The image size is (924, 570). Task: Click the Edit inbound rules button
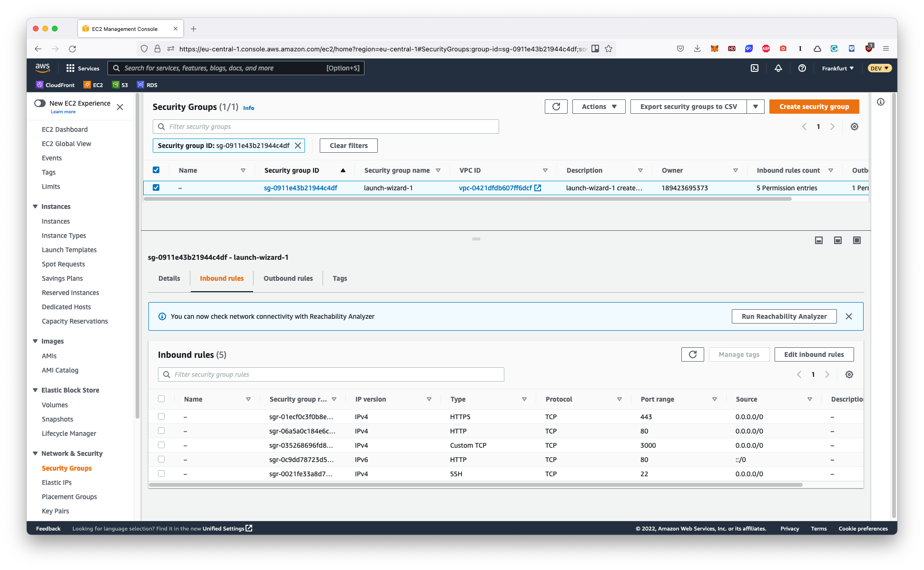814,354
